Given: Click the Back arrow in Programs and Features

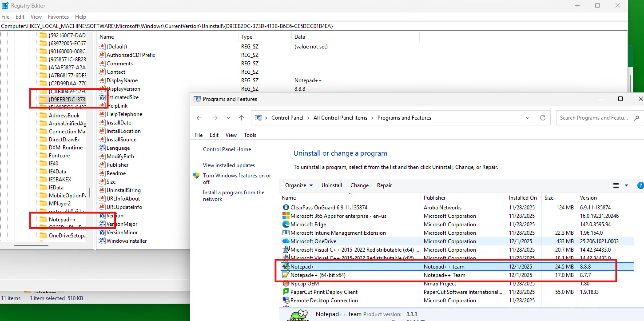Looking at the screenshot, I should click(x=199, y=118).
